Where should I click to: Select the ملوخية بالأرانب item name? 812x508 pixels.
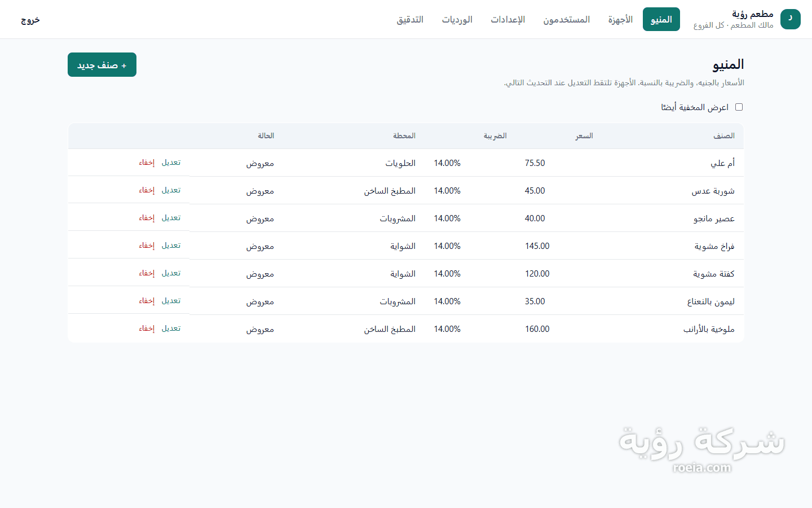709,329
